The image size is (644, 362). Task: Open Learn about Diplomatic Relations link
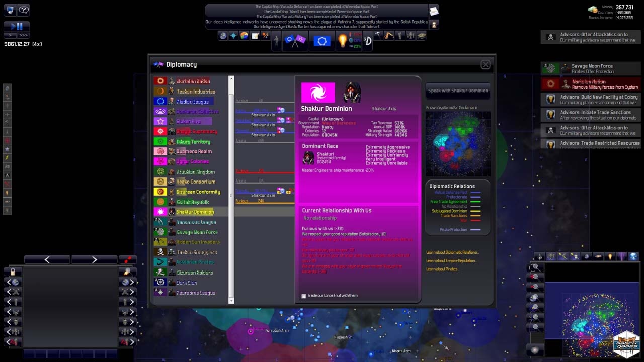pyautogui.click(x=452, y=252)
